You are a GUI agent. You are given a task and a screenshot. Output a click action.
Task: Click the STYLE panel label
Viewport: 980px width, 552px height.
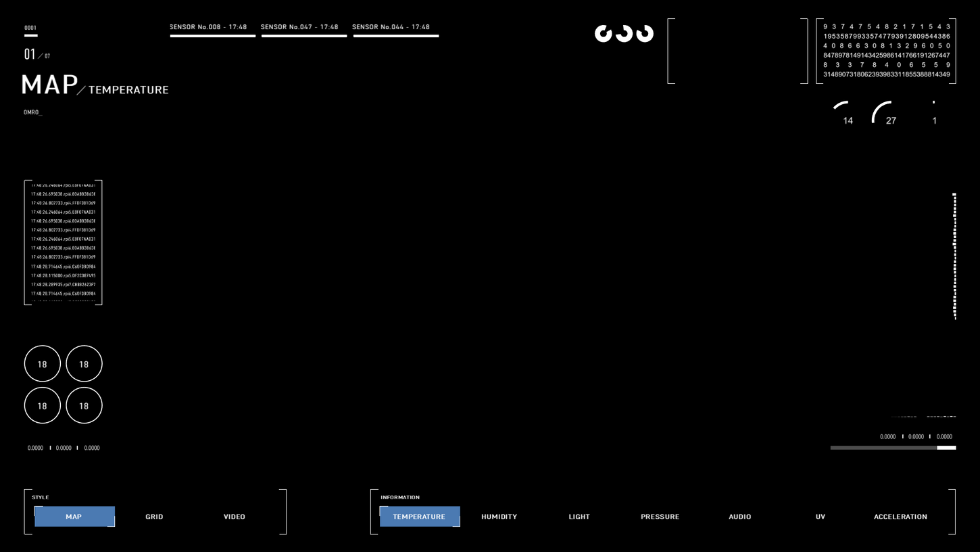point(41,497)
